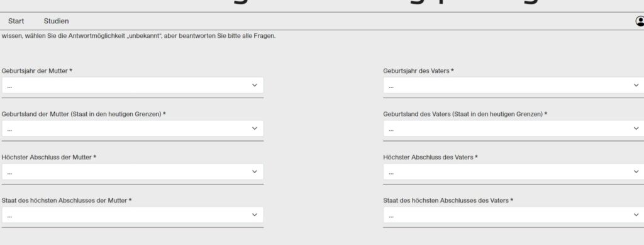Open the Studien menu item
The width and height of the screenshot is (644, 245).
(56, 21)
